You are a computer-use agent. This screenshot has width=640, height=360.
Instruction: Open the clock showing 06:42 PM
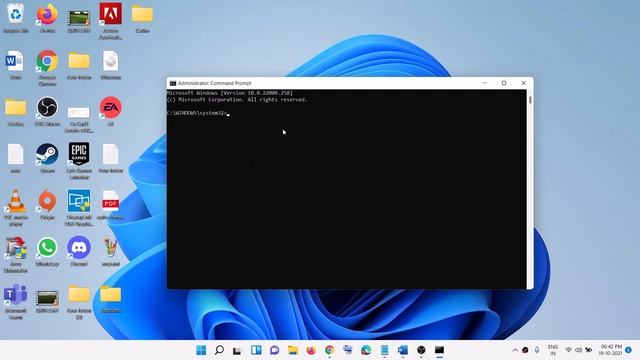(611, 350)
